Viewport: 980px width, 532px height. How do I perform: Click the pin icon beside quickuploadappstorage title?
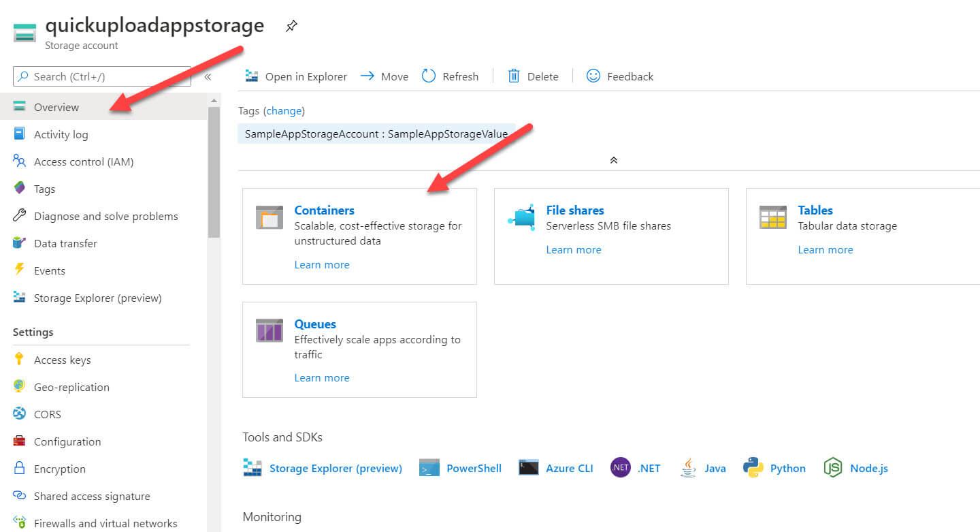pos(291,27)
